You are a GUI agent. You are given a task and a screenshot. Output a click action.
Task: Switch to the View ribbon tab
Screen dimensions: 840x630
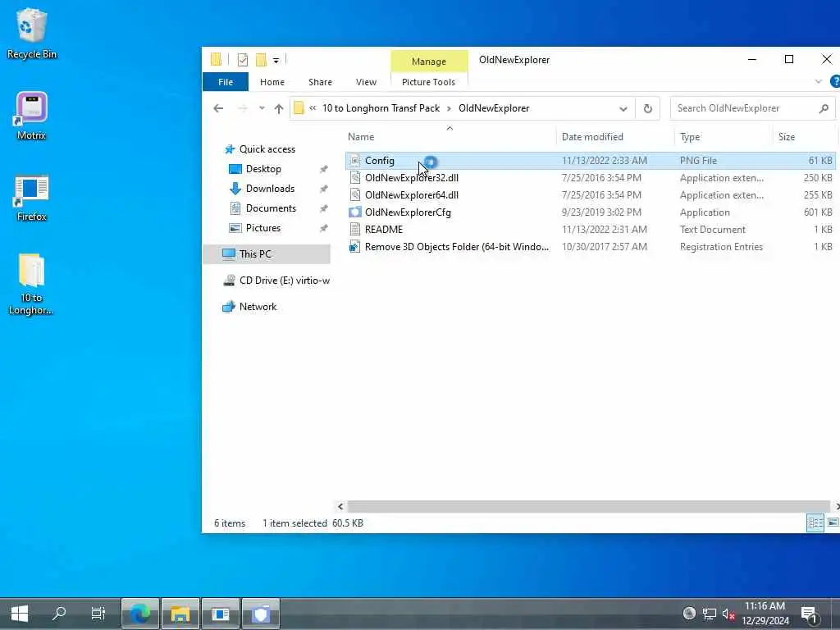pyautogui.click(x=366, y=82)
